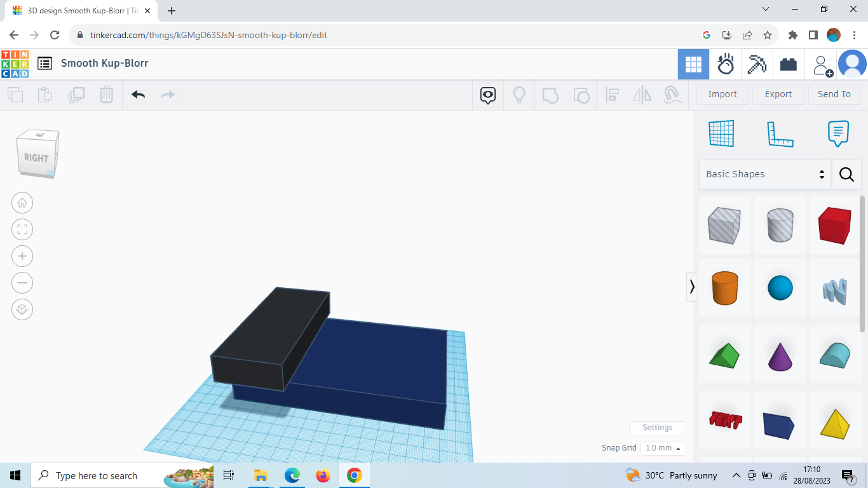Click the Undo arrow in the toolbar
The height and width of the screenshot is (488, 868).
[138, 94]
